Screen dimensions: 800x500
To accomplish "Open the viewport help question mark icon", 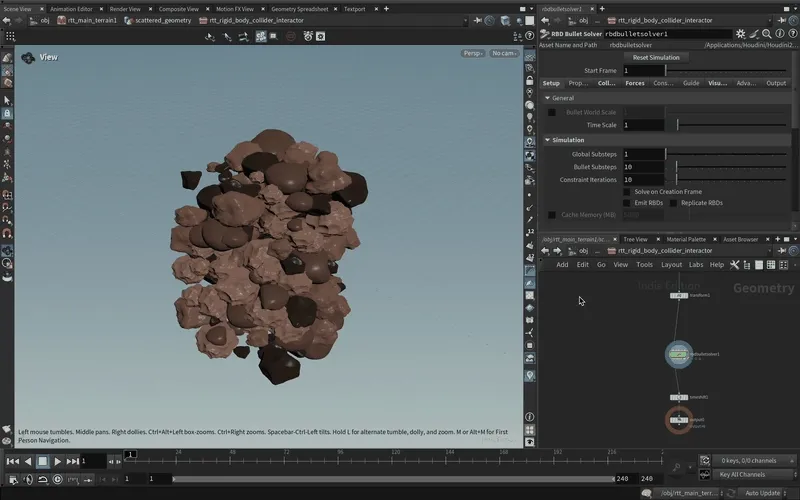I will point(530,36).
